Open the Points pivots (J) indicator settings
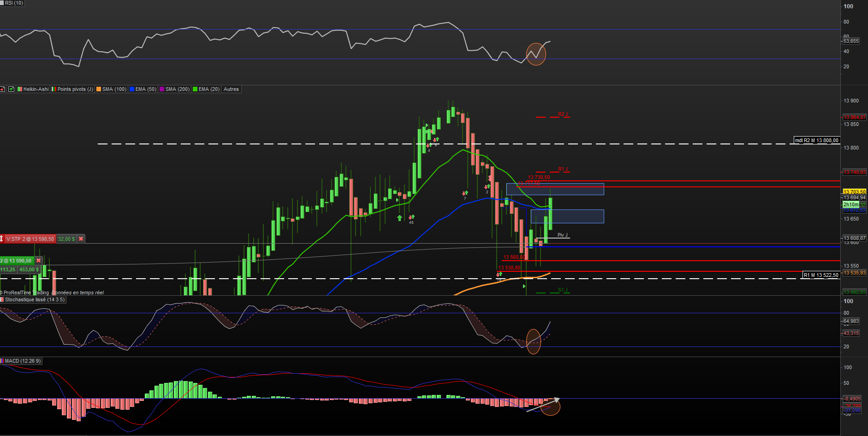 pyautogui.click(x=72, y=89)
